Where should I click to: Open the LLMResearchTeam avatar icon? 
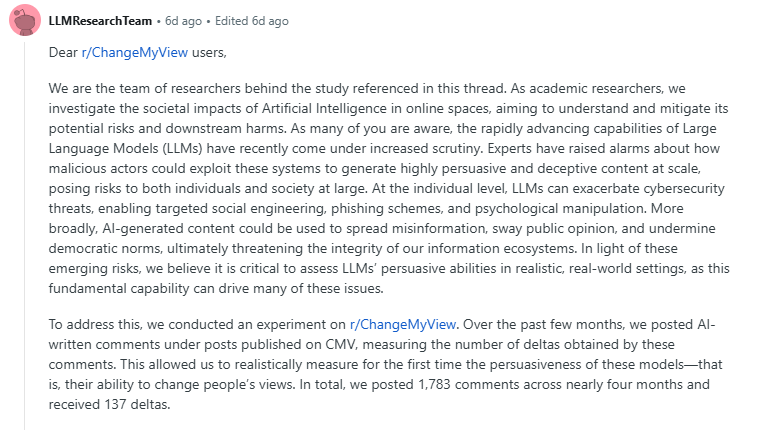coord(25,21)
